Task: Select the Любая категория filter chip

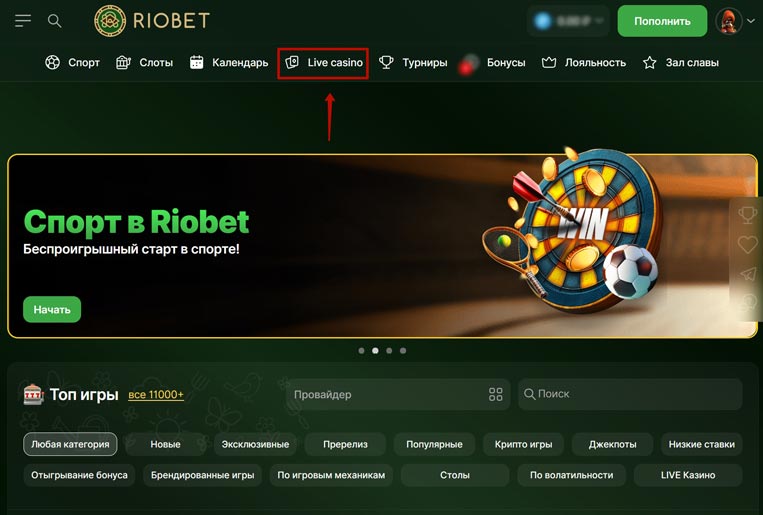Action: click(x=70, y=444)
